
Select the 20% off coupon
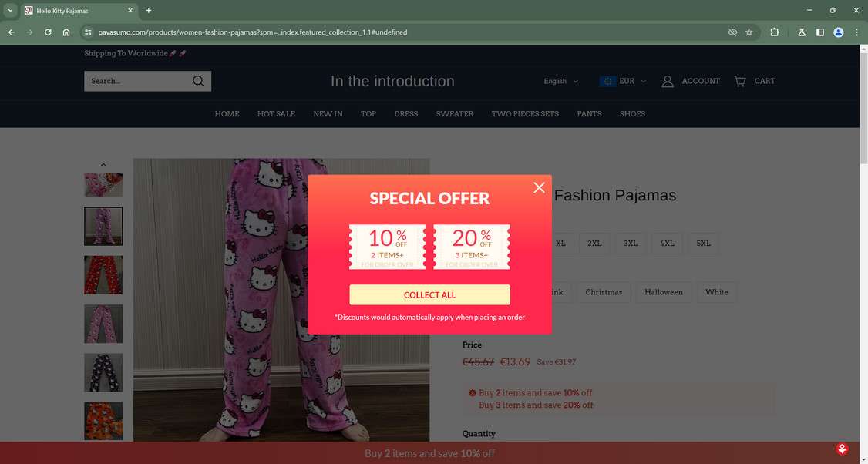(x=472, y=247)
